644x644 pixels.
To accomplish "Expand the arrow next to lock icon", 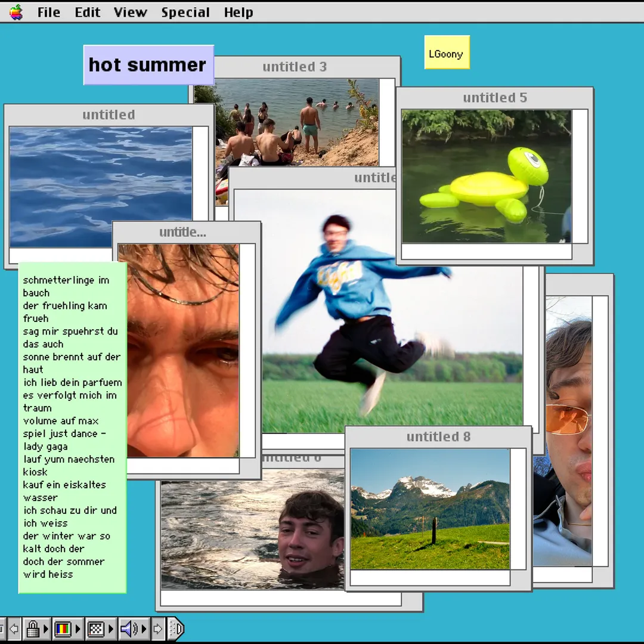I will 45,628.
